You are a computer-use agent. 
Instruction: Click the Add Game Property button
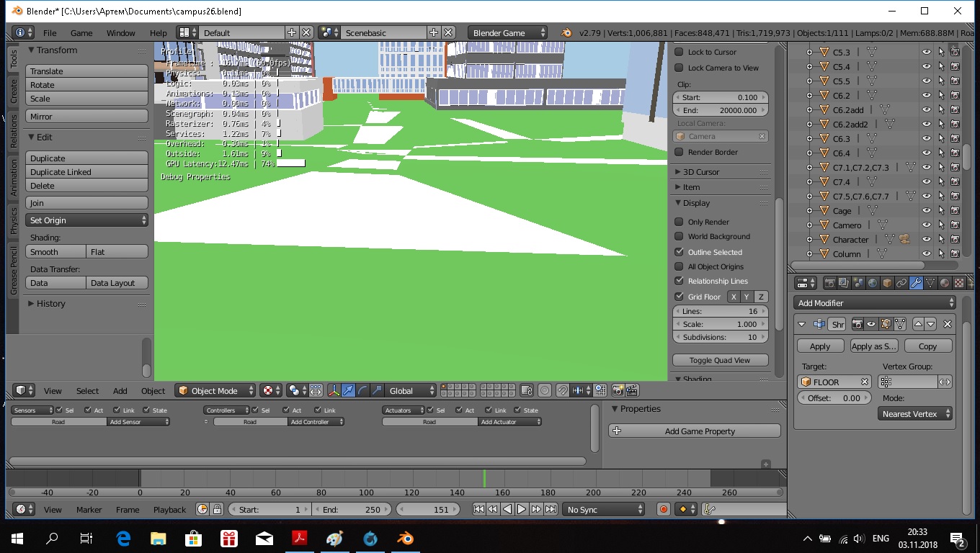pos(695,431)
